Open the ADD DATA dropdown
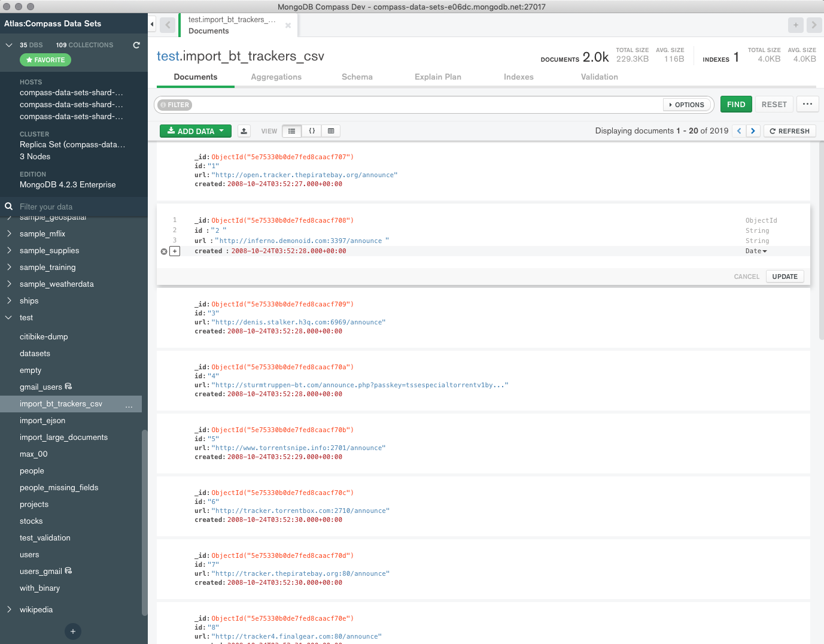824x644 pixels. [196, 131]
